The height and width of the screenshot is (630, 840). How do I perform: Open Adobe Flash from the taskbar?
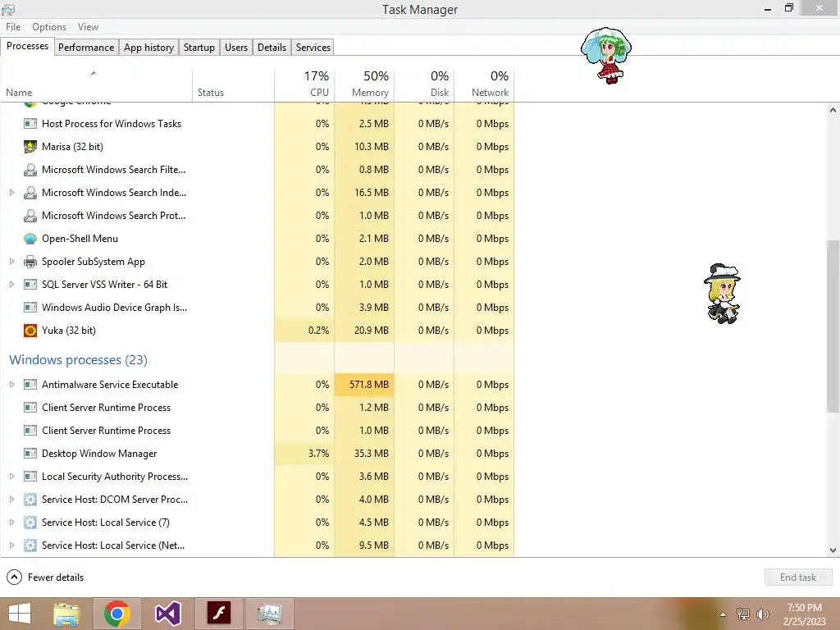coord(218,614)
